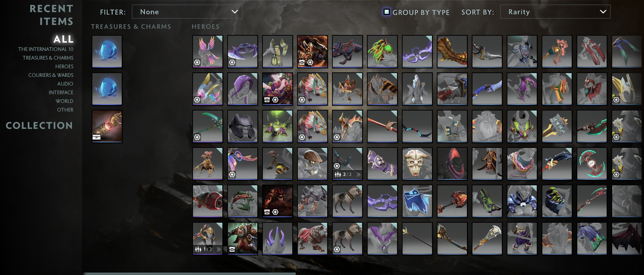
Task: Open the glowing golden gauntlet treasure
Action: pos(107,126)
